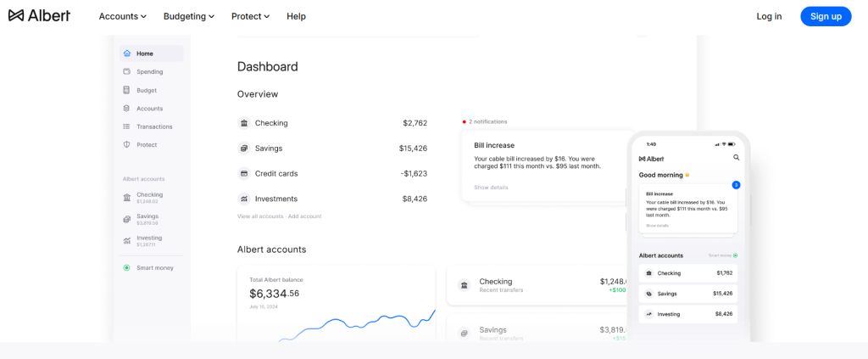Click the icon on Savings transfers card
Screen dimensions: 868x359
[x=464, y=334]
